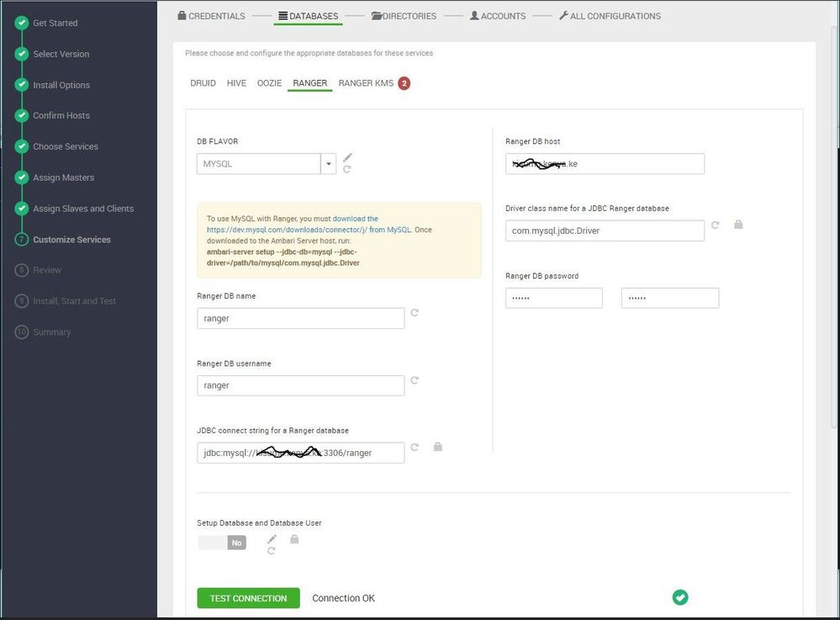The image size is (840, 620).
Task: Go to Get Started wizard step
Action: coord(55,23)
